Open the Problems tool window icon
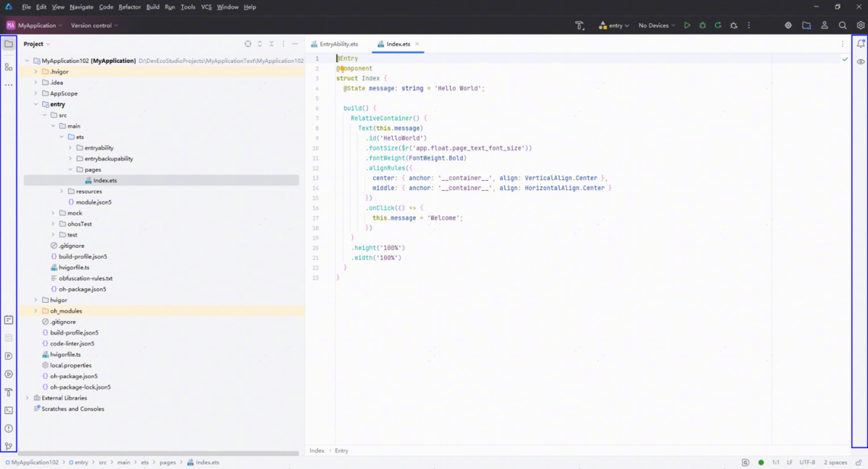Image resolution: width=868 pixels, height=469 pixels. point(9,429)
